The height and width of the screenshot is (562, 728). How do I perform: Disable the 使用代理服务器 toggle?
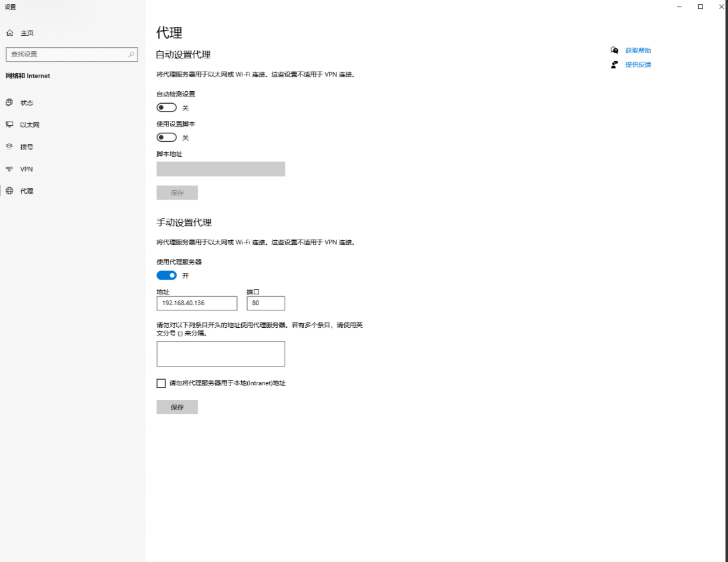coord(167,275)
